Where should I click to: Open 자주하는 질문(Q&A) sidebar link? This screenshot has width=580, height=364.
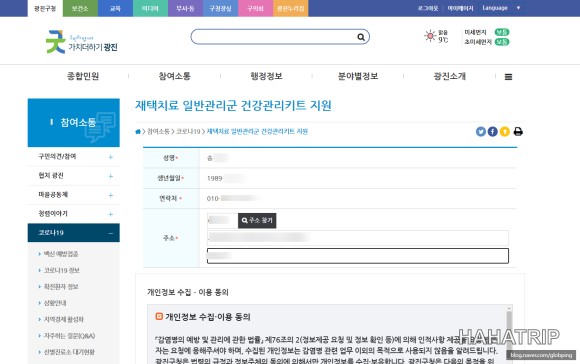69,336
